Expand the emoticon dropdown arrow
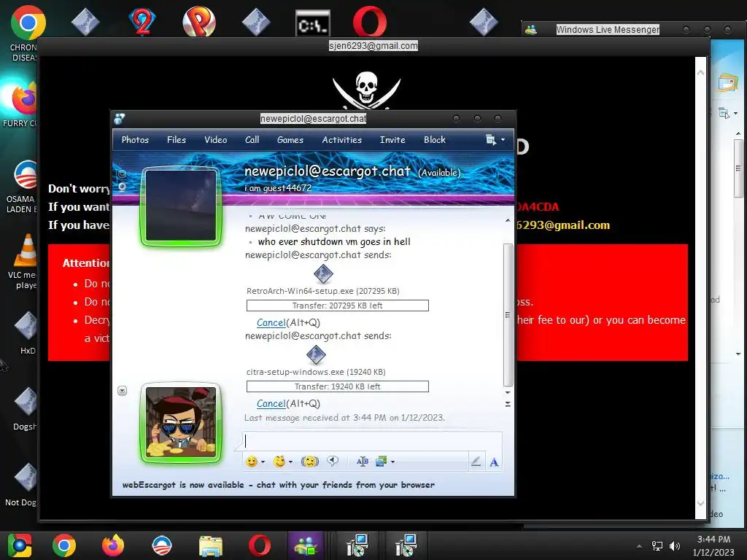 263,462
